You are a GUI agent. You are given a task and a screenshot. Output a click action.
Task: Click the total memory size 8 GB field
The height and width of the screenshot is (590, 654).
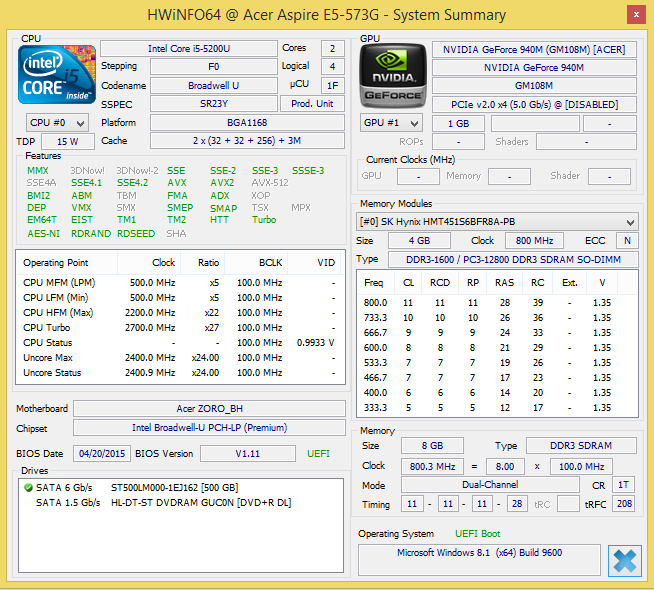(432, 446)
